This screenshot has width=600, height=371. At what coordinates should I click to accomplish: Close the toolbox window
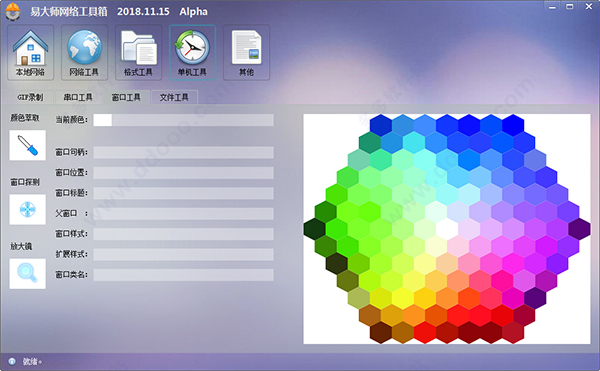589,7
